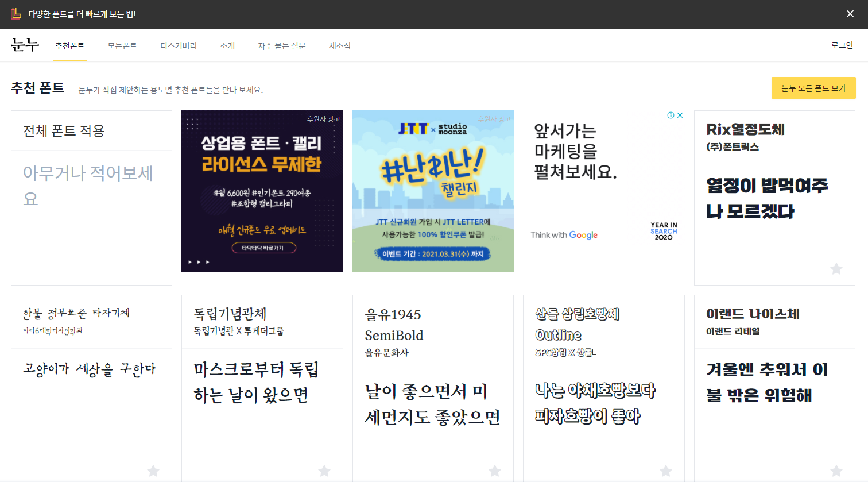Image resolution: width=868 pixels, height=482 pixels.
Task: Click the 파티6대학디자인학과 maker text
Action: pyautogui.click(x=53, y=331)
